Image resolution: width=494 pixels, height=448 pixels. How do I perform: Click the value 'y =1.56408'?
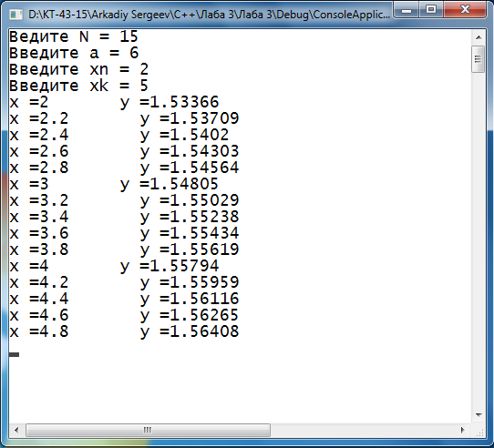[190, 331]
